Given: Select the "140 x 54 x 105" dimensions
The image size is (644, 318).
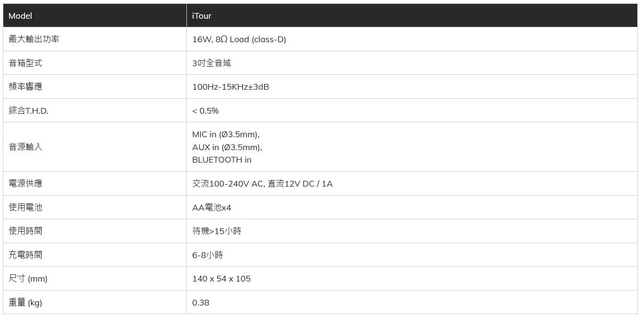Looking at the screenshot, I should click(221, 279).
